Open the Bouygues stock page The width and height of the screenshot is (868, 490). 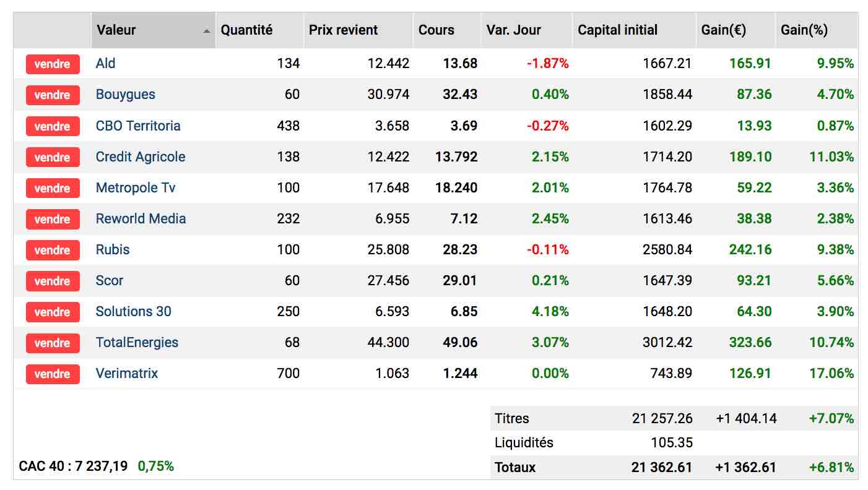point(126,95)
